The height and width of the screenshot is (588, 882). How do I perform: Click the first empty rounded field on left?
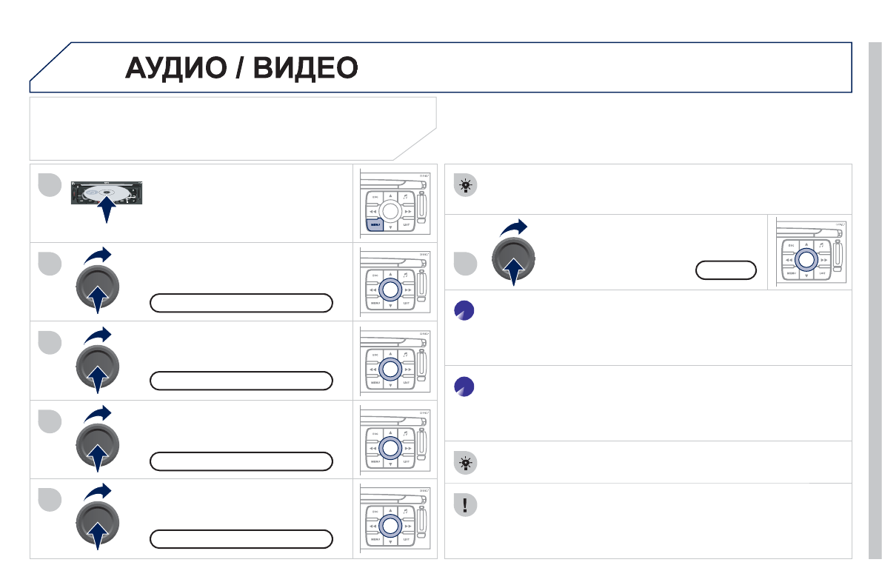(241, 302)
